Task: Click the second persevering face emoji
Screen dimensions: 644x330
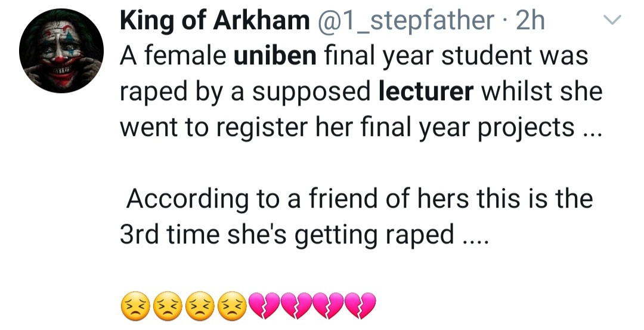Action: pos(168,305)
